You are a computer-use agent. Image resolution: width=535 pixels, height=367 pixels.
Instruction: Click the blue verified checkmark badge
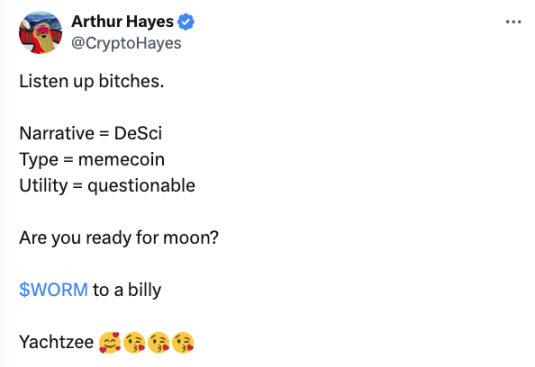pyautogui.click(x=186, y=22)
